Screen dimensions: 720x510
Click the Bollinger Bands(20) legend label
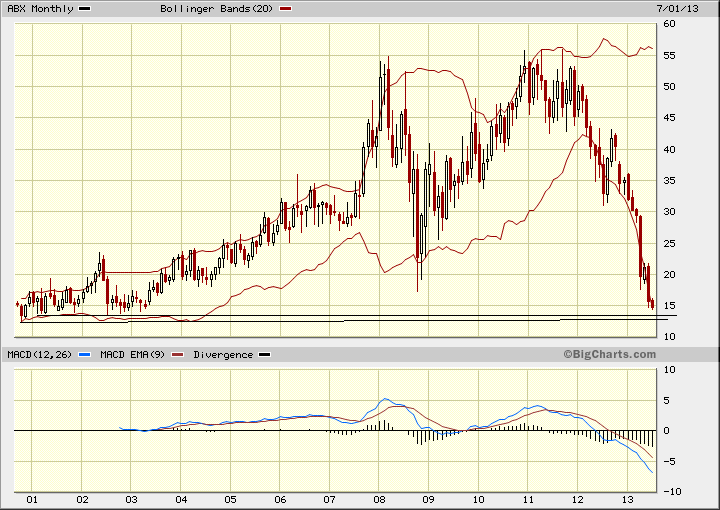point(216,9)
